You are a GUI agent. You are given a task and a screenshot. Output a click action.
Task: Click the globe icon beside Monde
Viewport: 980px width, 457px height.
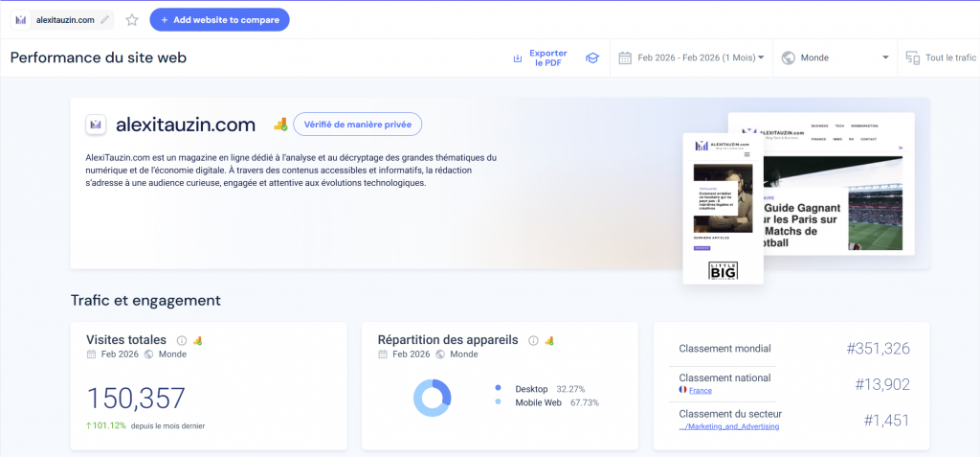click(789, 57)
